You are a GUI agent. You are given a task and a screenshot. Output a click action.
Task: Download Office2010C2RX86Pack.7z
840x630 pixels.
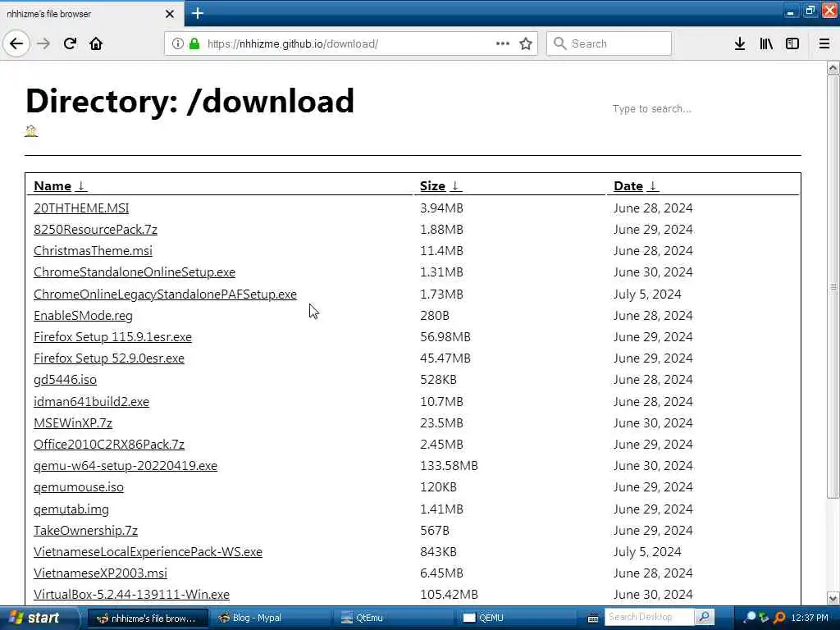[x=109, y=445]
